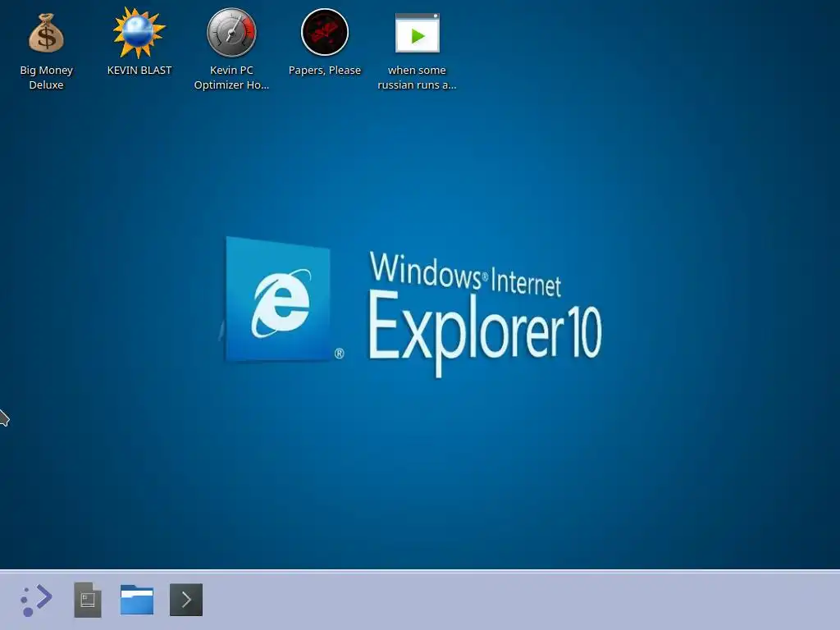Screen dimensions: 840x630
Task: Click the 'Kevin PC Optimizer Ho...' label
Action: (231, 78)
